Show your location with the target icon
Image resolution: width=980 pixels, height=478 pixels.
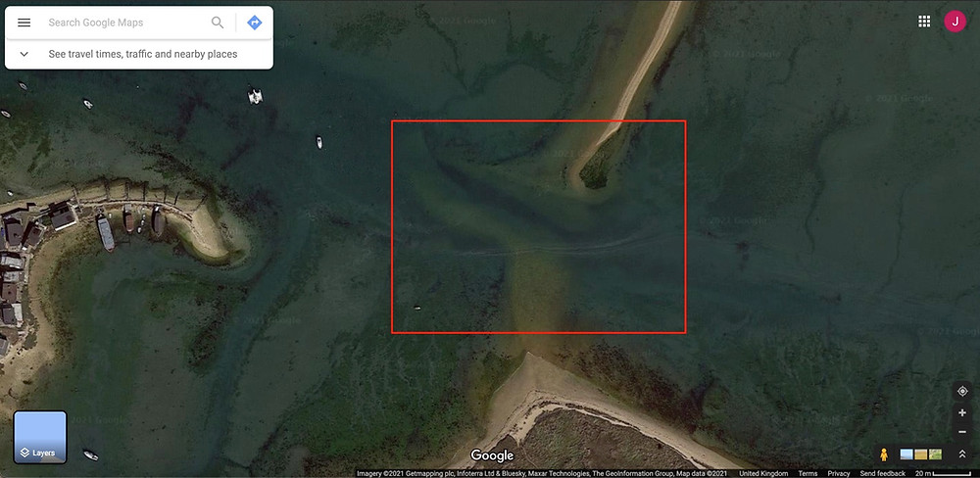(962, 392)
